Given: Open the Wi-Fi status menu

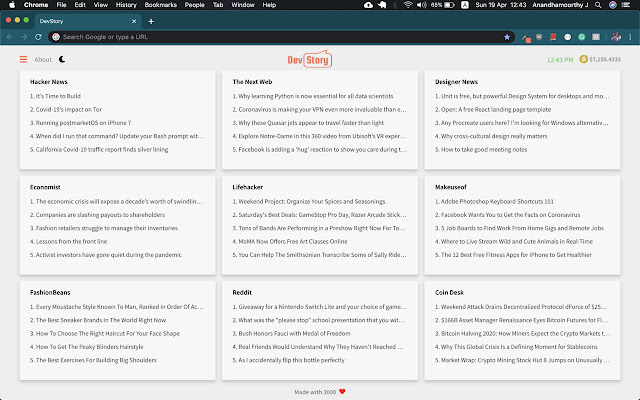Looking at the screenshot, I should click(408, 5).
